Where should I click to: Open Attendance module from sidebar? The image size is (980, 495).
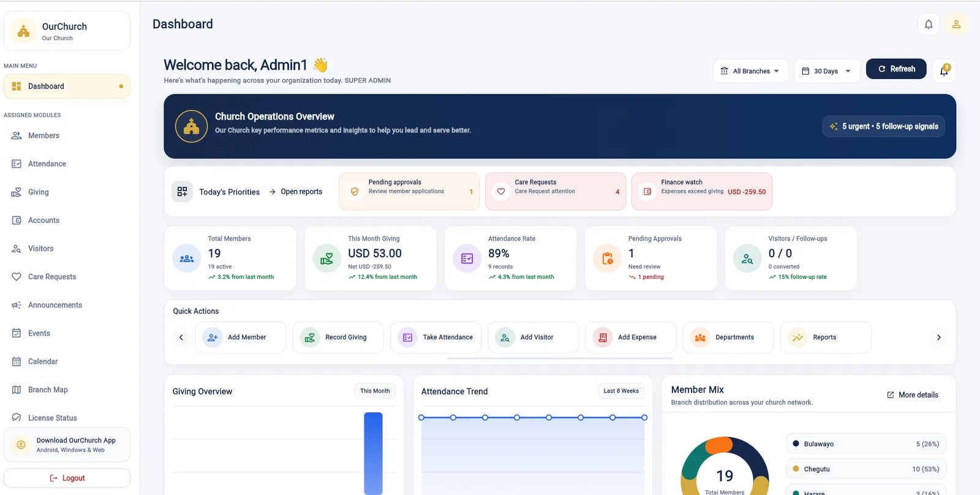[x=67, y=164]
